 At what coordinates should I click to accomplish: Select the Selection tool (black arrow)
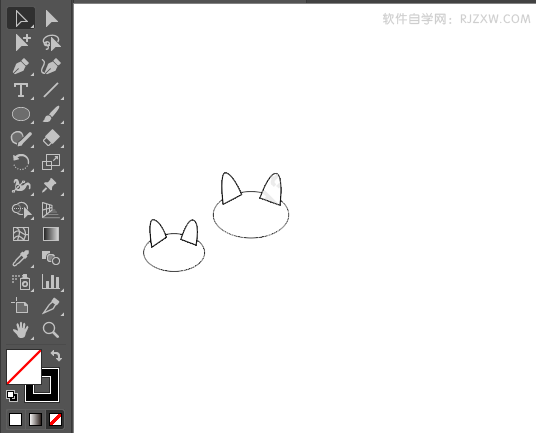(21, 18)
